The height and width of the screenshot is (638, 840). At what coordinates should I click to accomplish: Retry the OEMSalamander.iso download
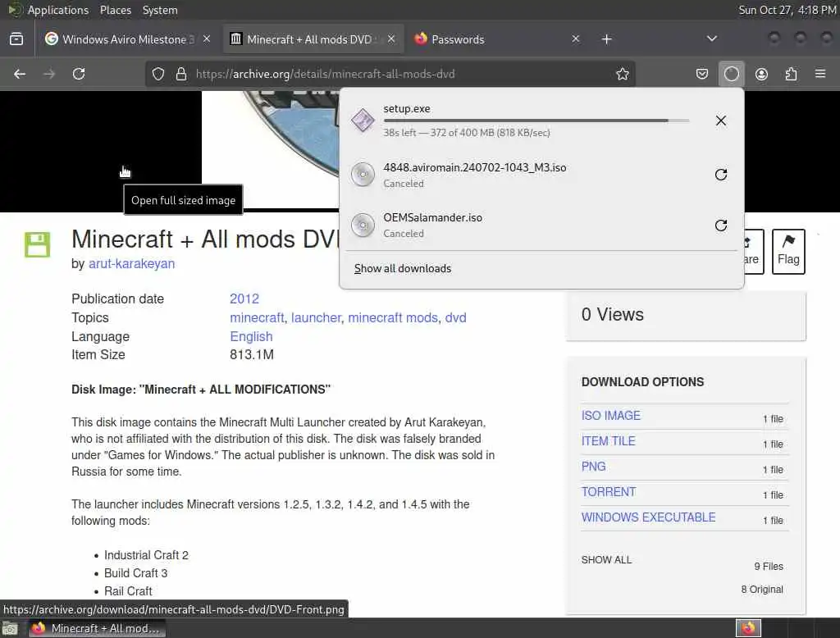(x=721, y=226)
